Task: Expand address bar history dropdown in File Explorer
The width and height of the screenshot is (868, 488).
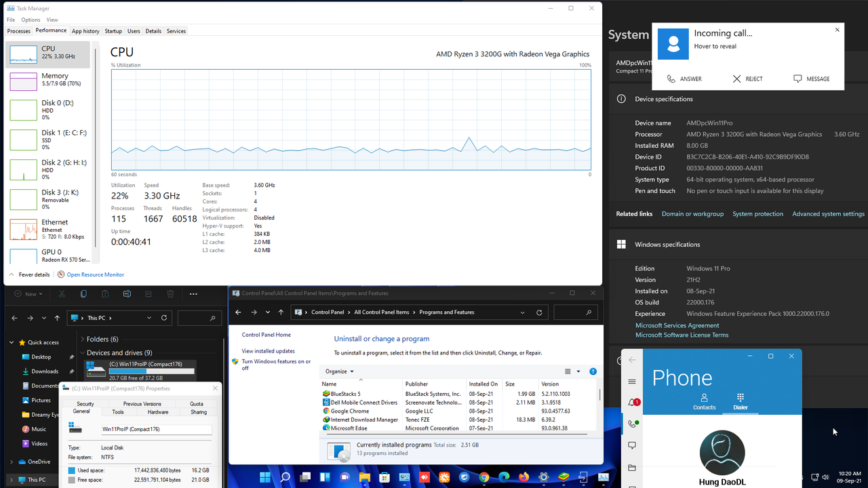Action: [148, 317]
